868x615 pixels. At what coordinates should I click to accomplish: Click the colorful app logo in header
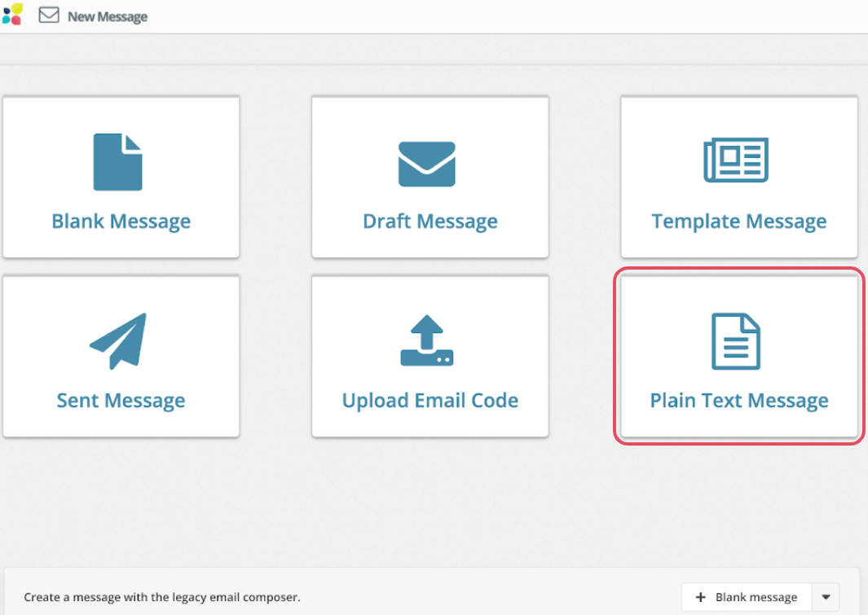[x=12, y=14]
